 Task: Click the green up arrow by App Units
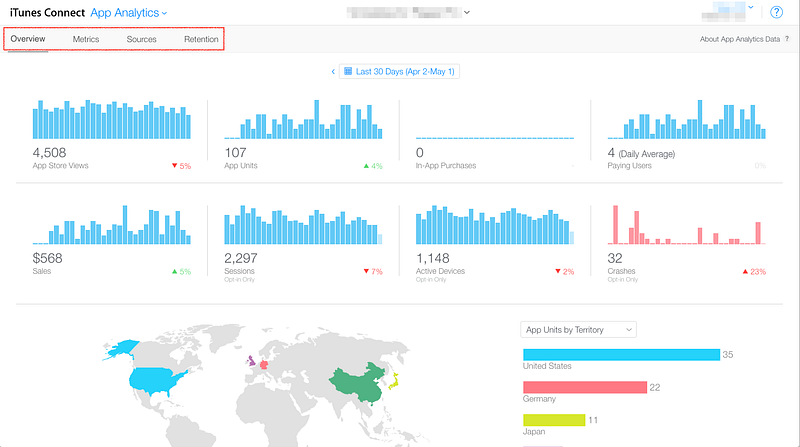click(x=366, y=166)
